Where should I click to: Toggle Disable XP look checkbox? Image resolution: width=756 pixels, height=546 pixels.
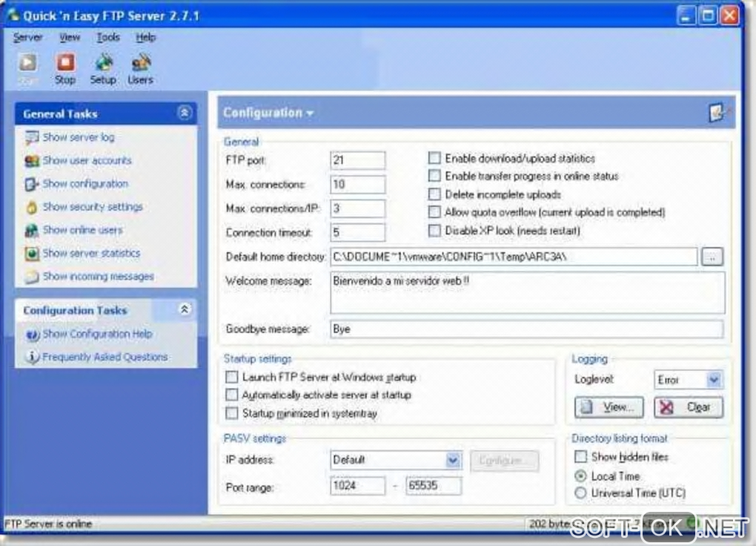(434, 230)
